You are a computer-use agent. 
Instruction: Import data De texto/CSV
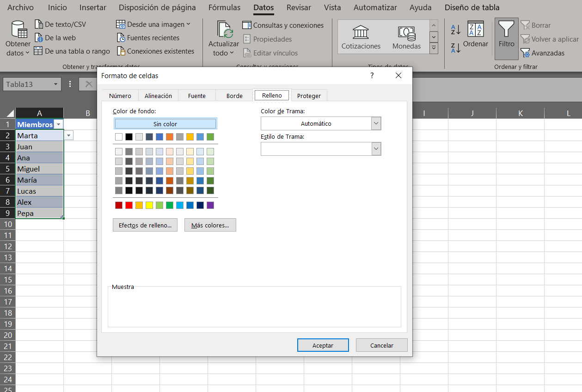pyautogui.click(x=61, y=24)
